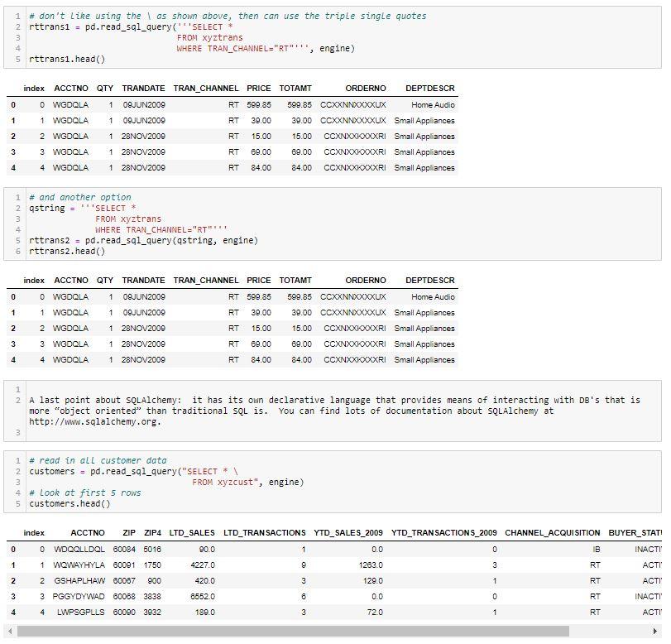
Task: Click the IB channel acquisition cell
Action: pyautogui.click(x=596, y=550)
